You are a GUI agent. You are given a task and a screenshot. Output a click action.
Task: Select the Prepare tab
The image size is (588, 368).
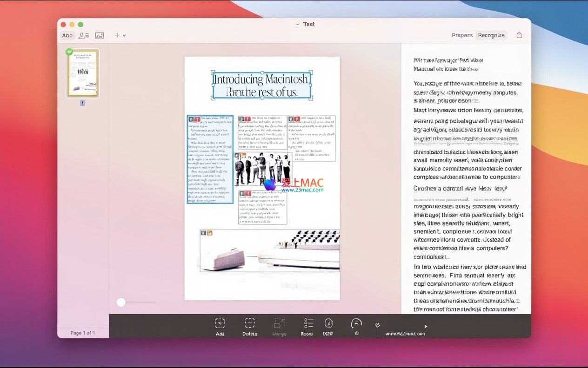(x=462, y=35)
